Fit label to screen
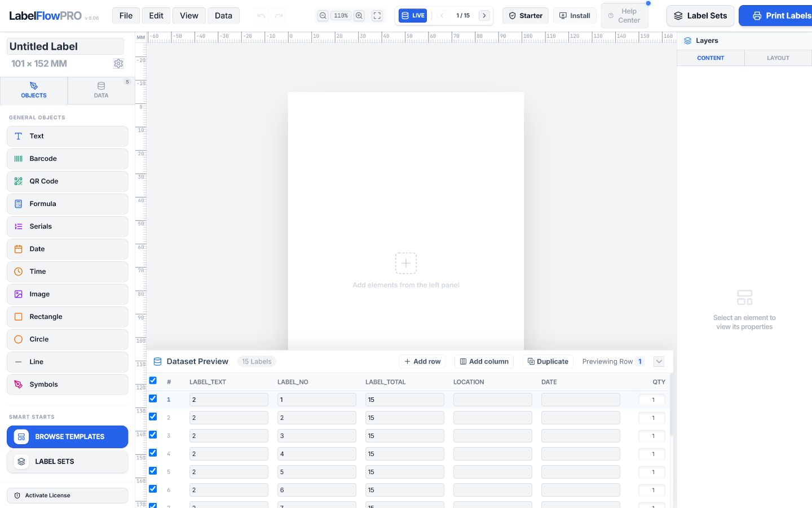The height and width of the screenshot is (508, 812). point(377,16)
